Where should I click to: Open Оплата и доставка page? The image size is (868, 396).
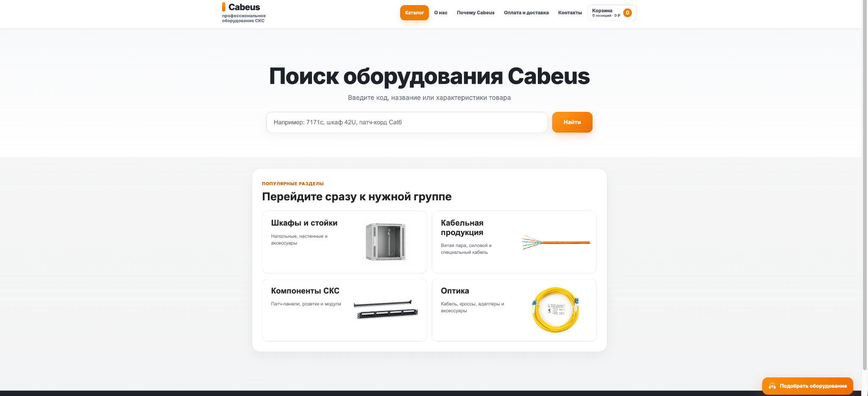pyautogui.click(x=526, y=13)
